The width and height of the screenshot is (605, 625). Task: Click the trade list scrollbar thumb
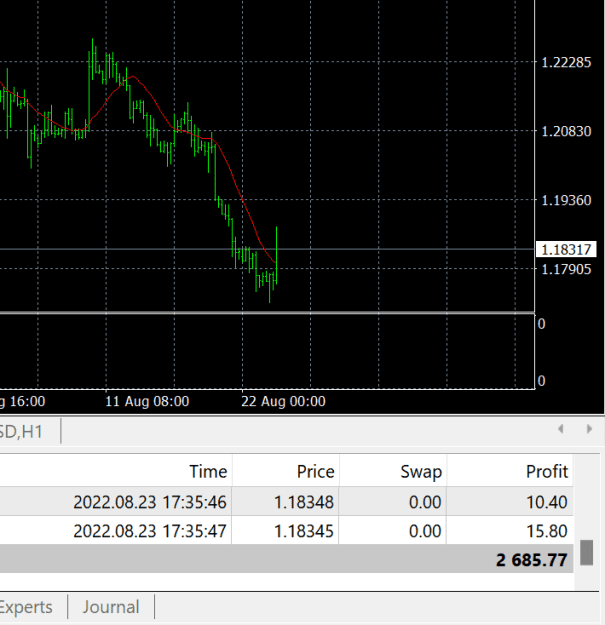(x=587, y=552)
